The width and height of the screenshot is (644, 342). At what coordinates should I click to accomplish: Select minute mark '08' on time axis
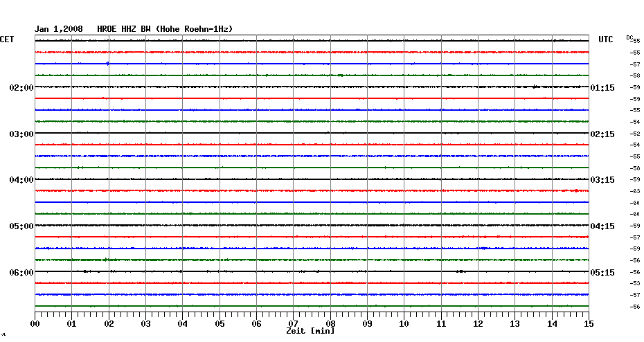pyautogui.click(x=330, y=324)
